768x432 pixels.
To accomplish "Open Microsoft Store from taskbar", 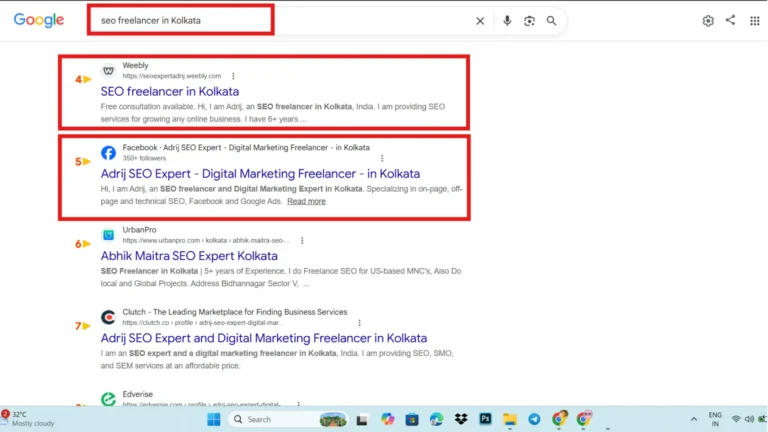I will point(412,419).
